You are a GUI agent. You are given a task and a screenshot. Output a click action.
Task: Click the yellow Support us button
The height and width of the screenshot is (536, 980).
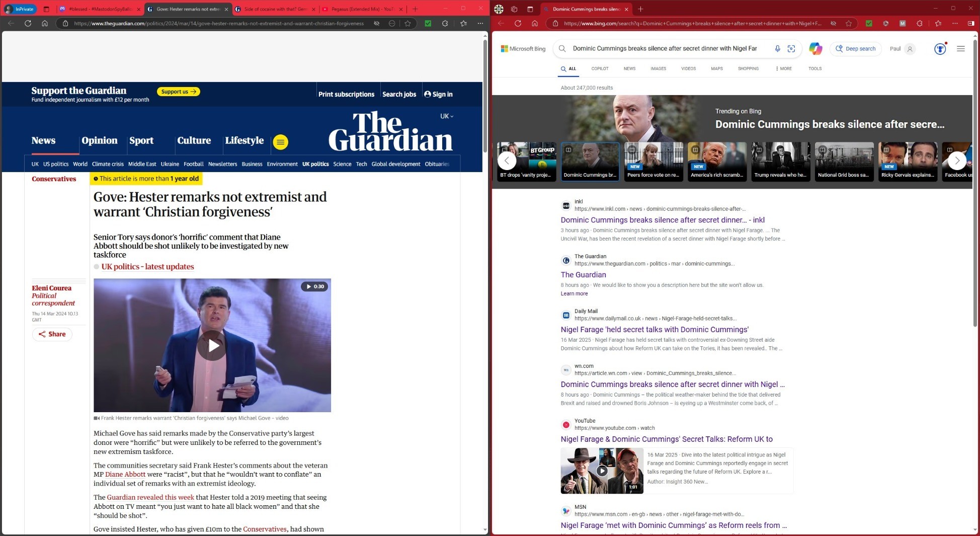(x=179, y=92)
